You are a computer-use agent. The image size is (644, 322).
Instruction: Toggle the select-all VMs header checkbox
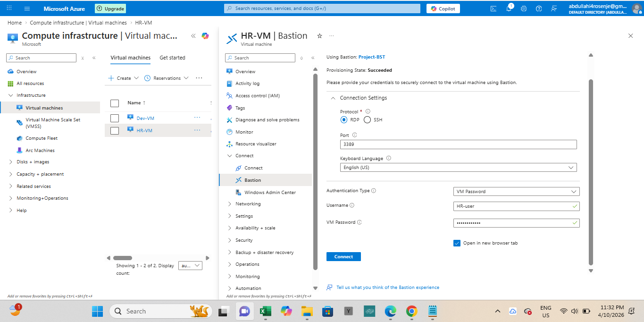(x=115, y=103)
